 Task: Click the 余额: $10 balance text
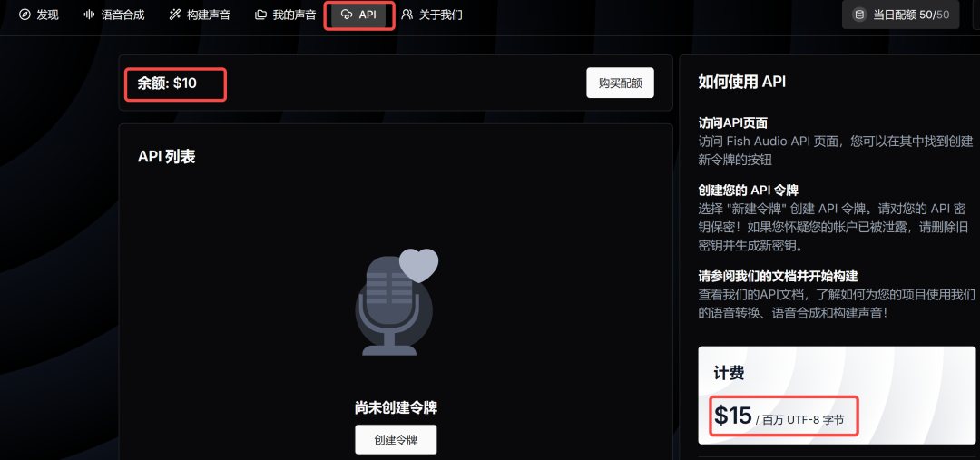tap(167, 83)
